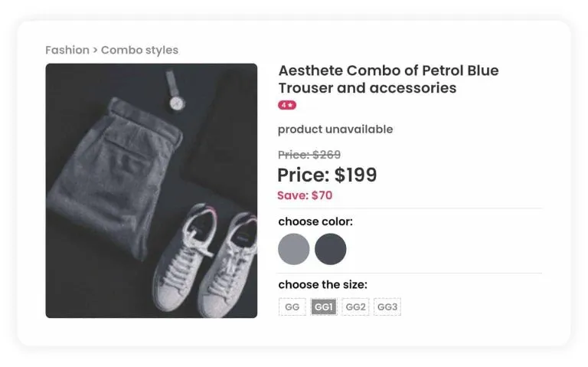Go to Combo styles breadcrumb

tap(139, 50)
